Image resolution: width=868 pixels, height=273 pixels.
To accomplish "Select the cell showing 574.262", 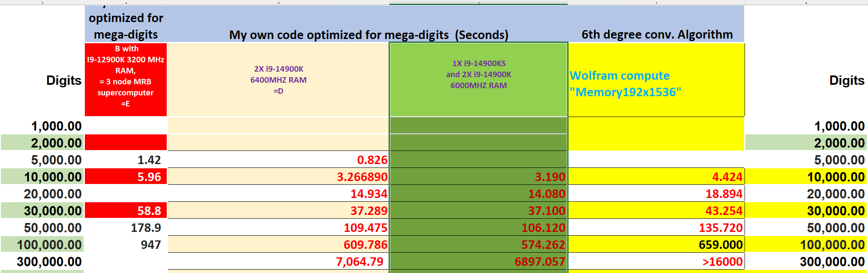I will pos(479,244).
